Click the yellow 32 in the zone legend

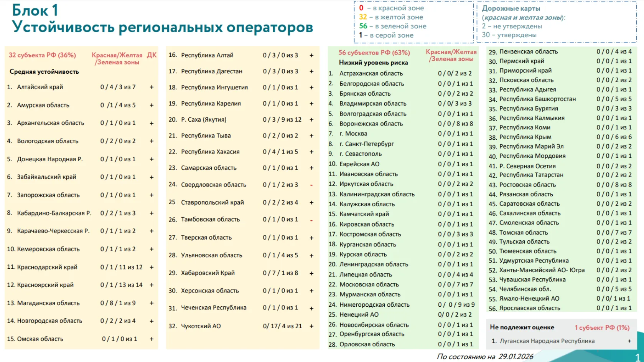tap(363, 17)
